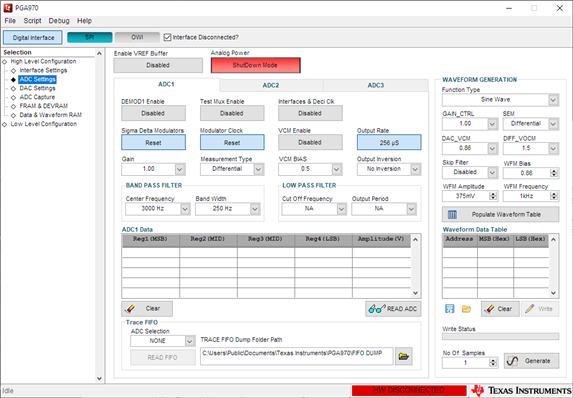Select FRAM & DEVRAM in the tree

click(x=43, y=106)
